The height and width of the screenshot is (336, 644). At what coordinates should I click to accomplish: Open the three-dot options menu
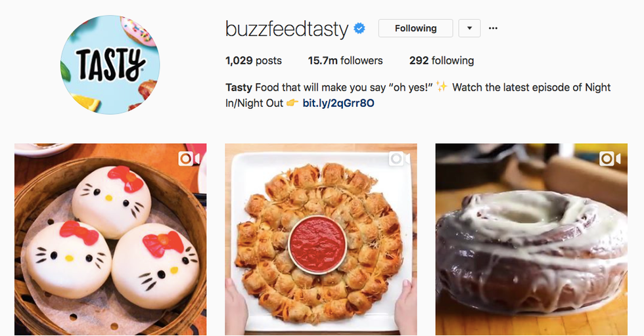(x=494, y=28)
